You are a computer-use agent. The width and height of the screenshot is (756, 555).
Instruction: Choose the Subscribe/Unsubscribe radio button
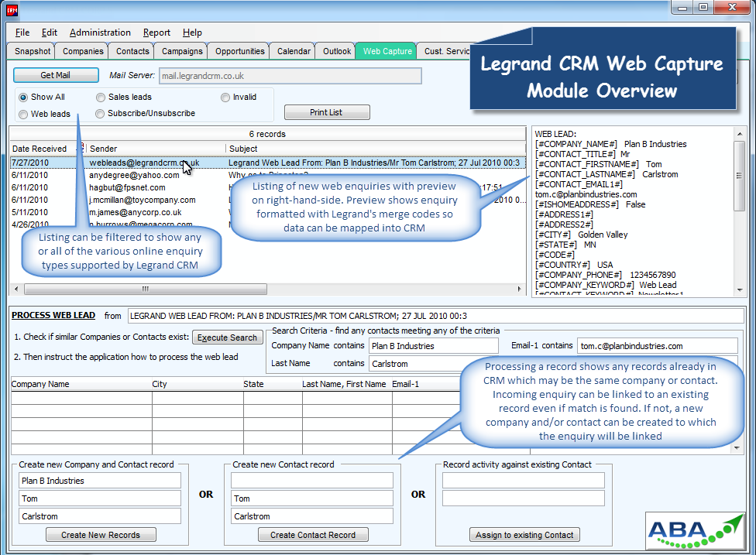[100, 114]
